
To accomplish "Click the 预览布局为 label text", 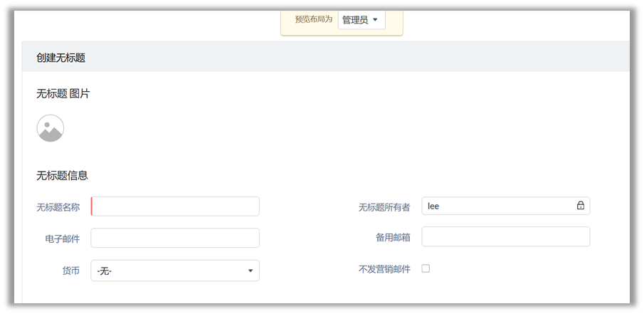I will tap(313, 19).
